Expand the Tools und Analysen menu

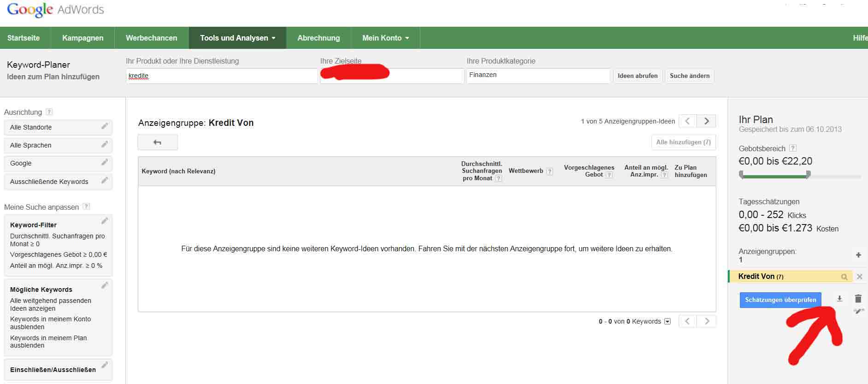click(237, 38)
